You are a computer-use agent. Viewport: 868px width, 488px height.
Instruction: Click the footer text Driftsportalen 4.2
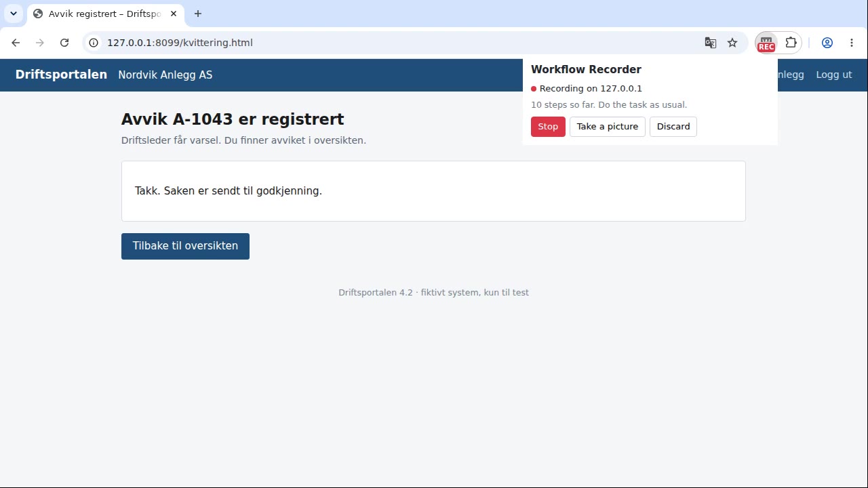[x=376, y=293]
